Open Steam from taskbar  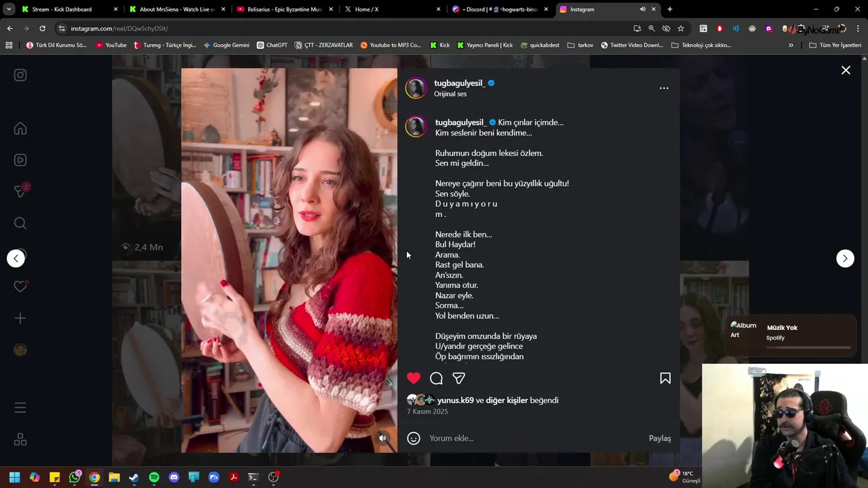click(134, 477)
